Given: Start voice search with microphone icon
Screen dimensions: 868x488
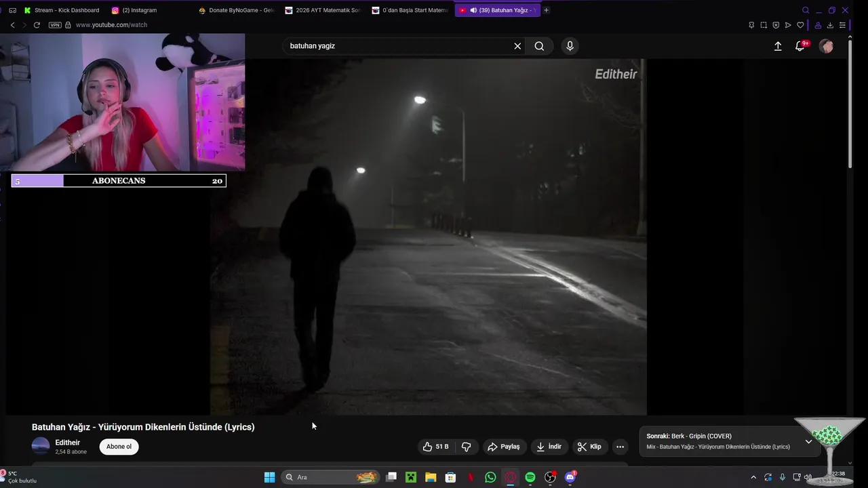Looking at the screenshot, I should [x=570, y=46].
